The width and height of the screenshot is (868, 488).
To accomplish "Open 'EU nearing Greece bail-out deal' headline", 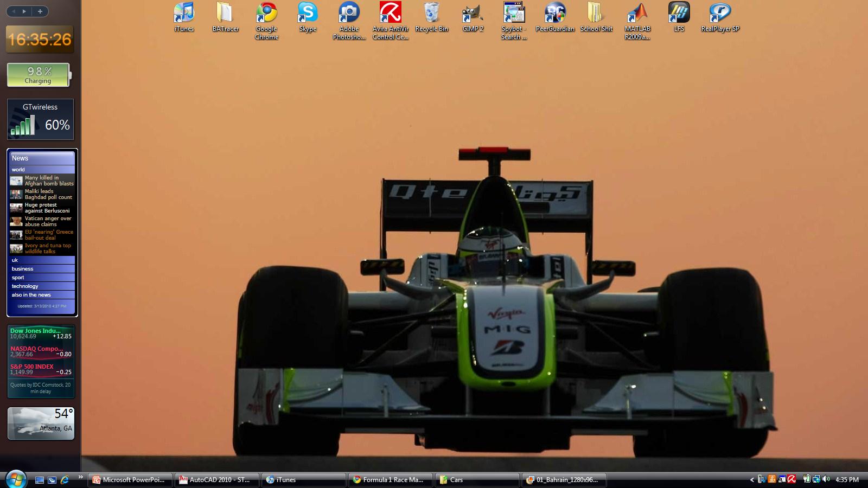I will 49,235.
